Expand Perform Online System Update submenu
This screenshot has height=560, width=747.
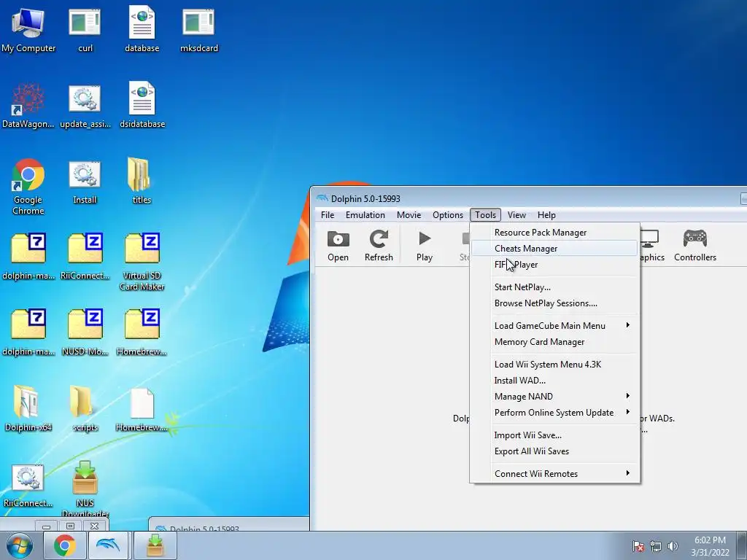(554, 413)
